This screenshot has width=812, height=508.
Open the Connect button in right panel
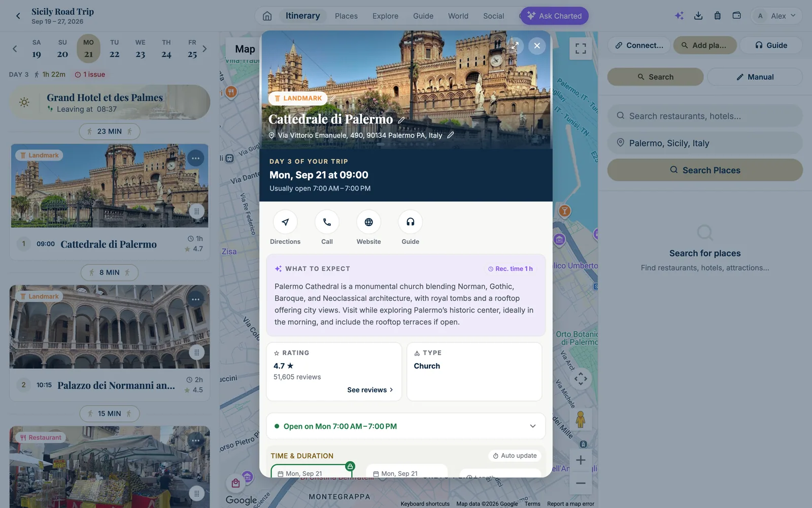(x=639, y=45)
